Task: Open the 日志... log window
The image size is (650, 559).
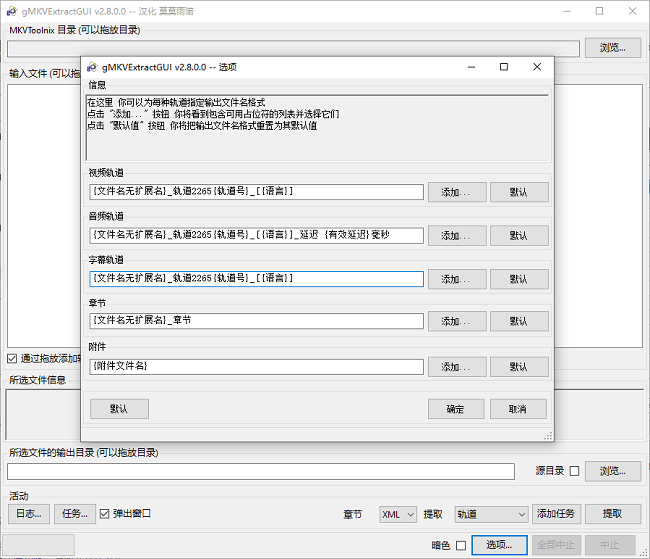Action: coord(29,514)
